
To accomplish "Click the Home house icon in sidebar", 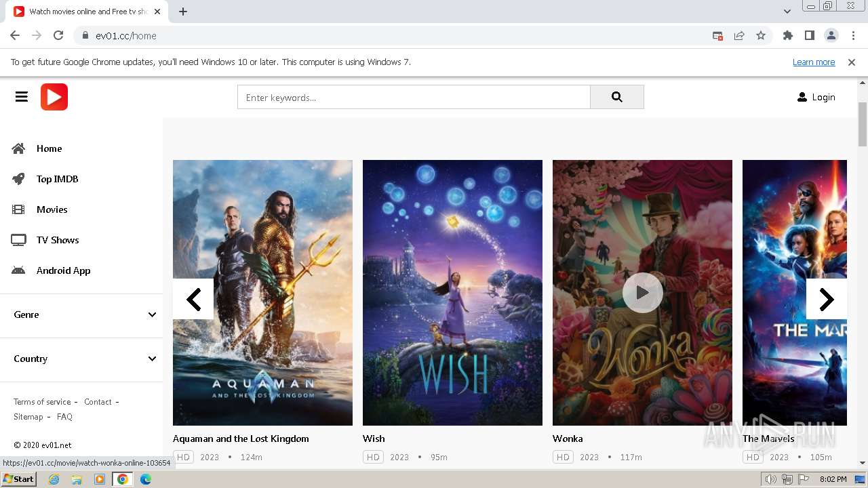I will pyautogui.click(x=18, y=148).
